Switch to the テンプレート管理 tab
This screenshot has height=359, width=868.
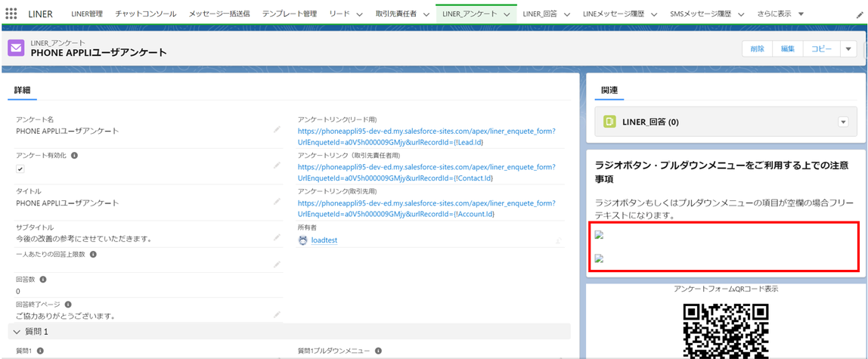(x=290, y=14)
